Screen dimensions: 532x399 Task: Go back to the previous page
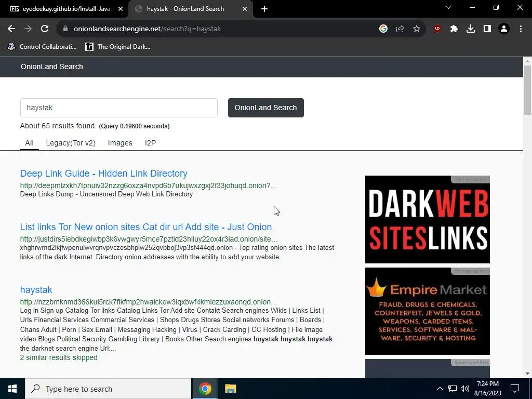coord(11,29)
